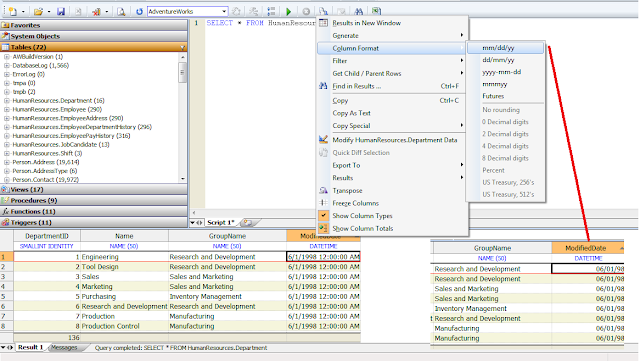
Task: Click the blue Refresh icon
Action: [139, 11]
